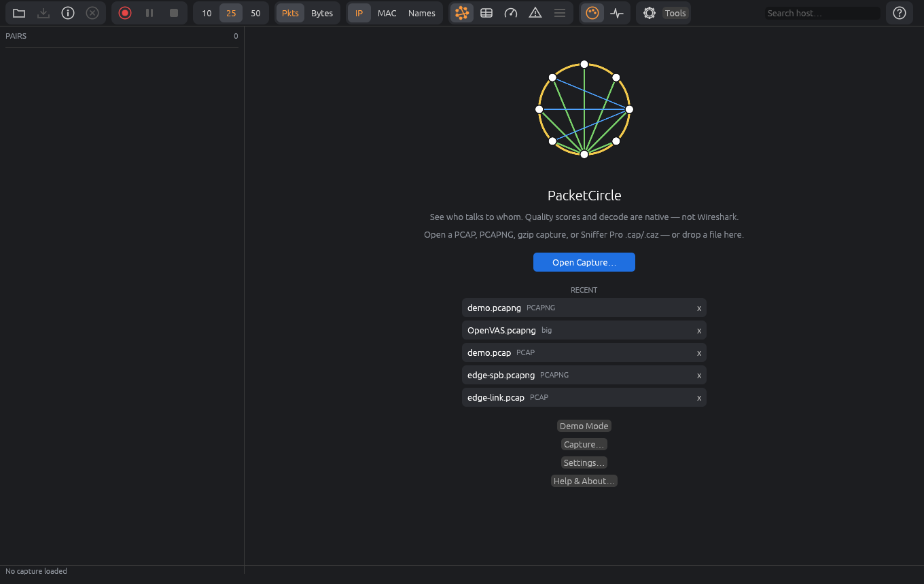Stop capture with the square stop icon

coord(174,13)
